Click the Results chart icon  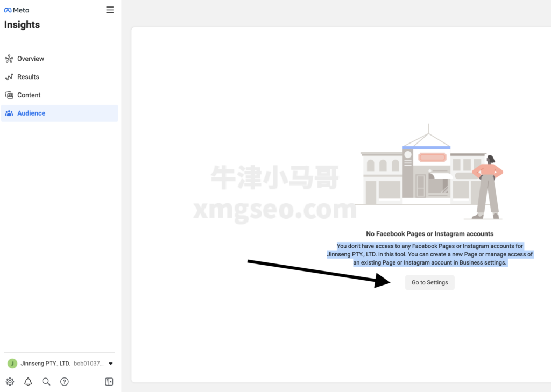coord(9,77)
